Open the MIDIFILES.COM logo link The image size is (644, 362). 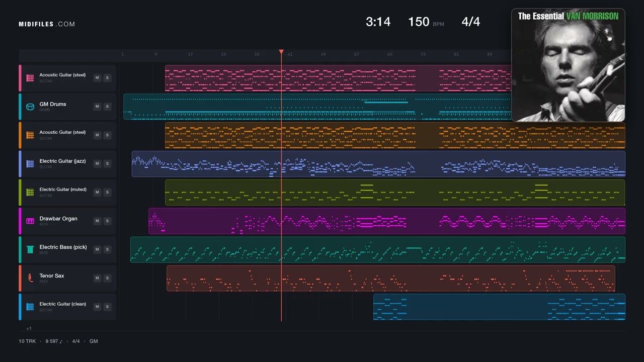[47, 24]
